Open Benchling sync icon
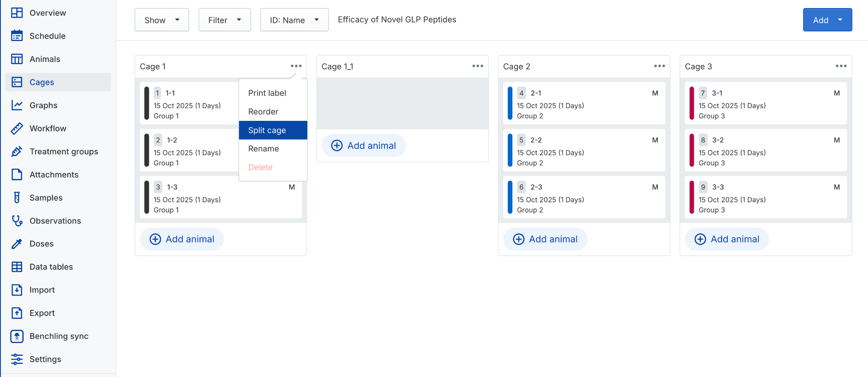The image size is (868, 377). click(x=17, y=336)
